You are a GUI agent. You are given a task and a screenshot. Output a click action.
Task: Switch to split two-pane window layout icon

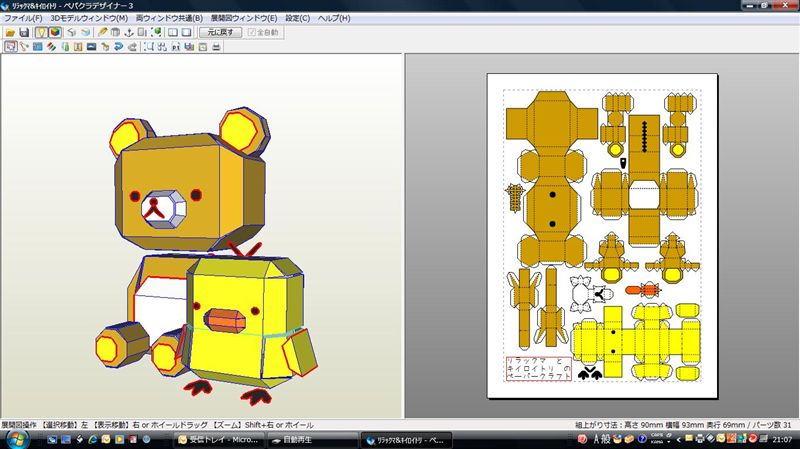click(173, 32)
